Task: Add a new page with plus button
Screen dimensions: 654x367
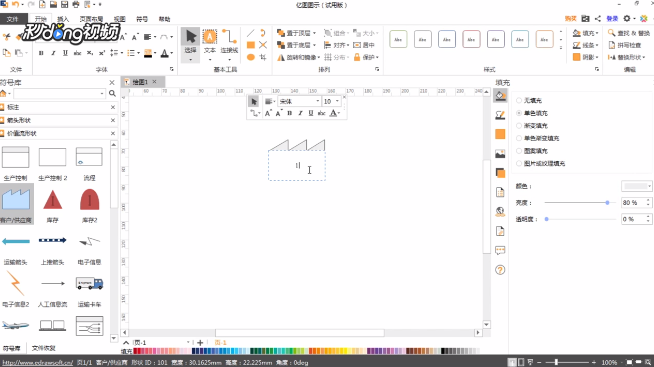Action: click(200, 342)
